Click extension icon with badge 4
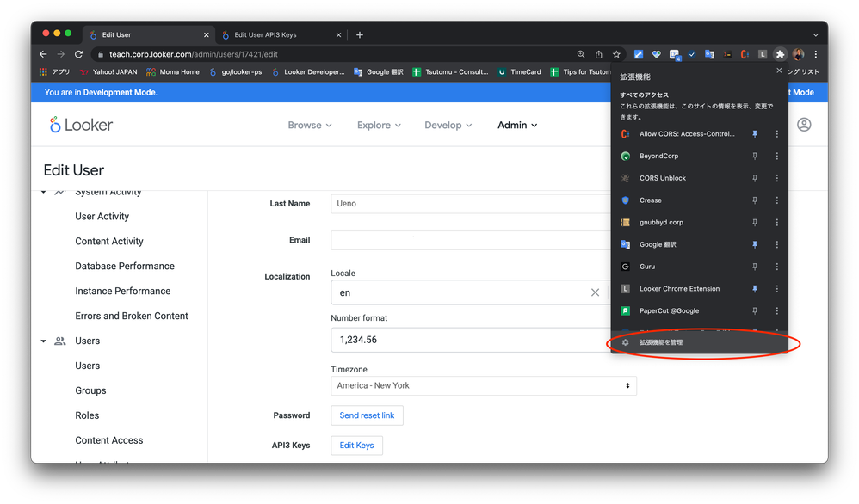The height and width of the screenshot is (504, 859). click(x=675, y=55)
